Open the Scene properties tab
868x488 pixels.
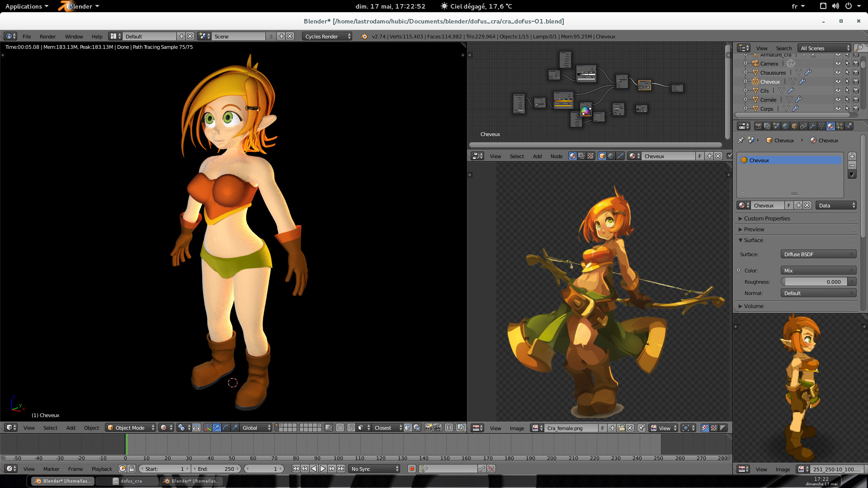pyautogui.click(x=776, y=126)
